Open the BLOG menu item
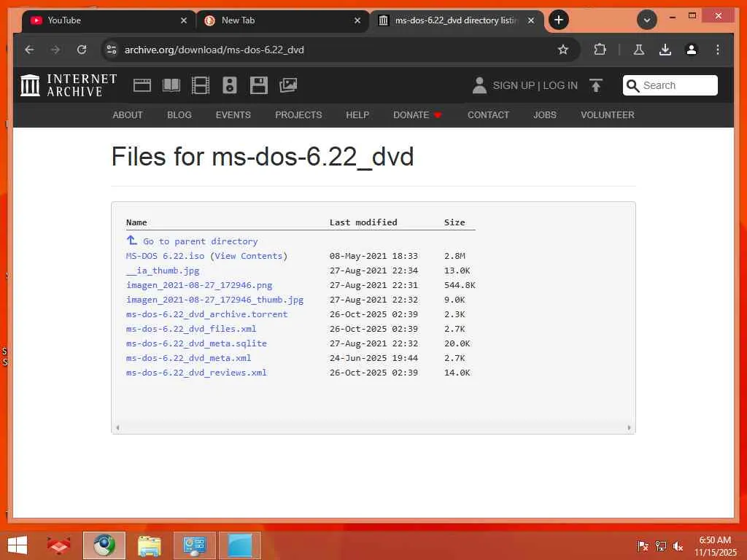Screen dimensions: 747x560 click(x=179, y=115)
